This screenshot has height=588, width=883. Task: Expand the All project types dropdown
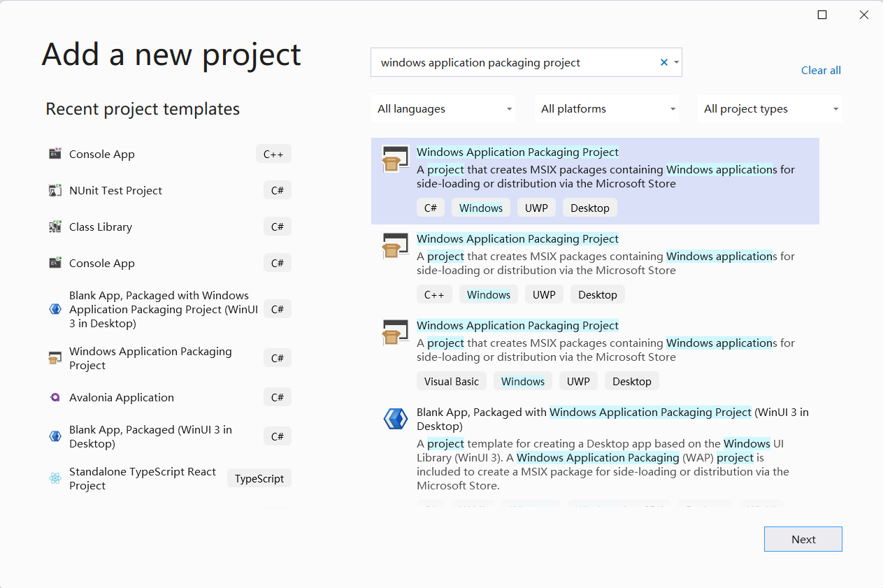click(x=770, y=109)
